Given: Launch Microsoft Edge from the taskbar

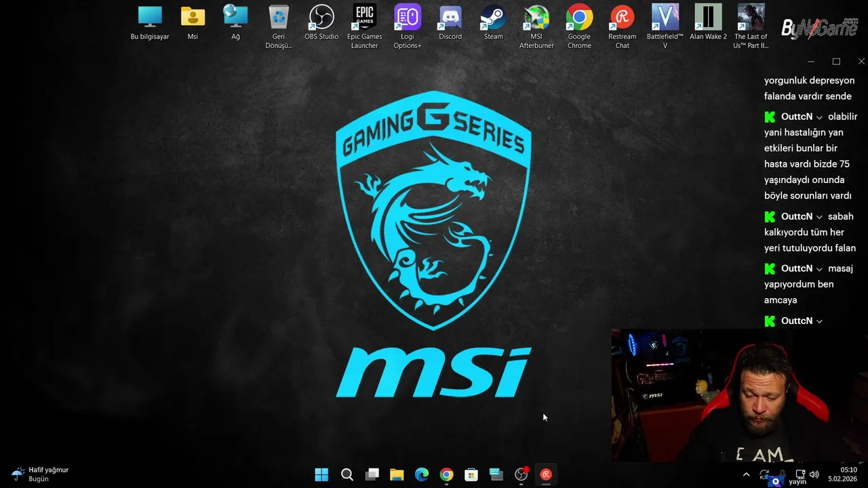Looking at the screenshot, I should pyautogui.click(x=422, y=474).
